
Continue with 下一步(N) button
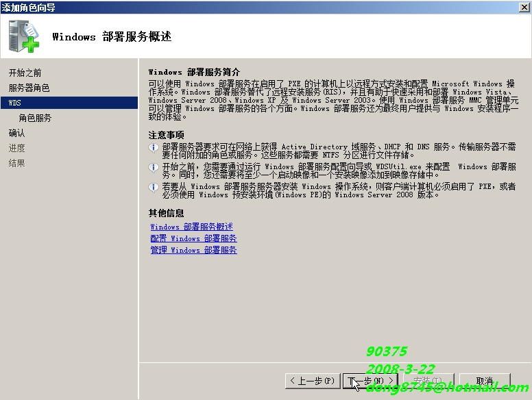click(x=370, y=381)
